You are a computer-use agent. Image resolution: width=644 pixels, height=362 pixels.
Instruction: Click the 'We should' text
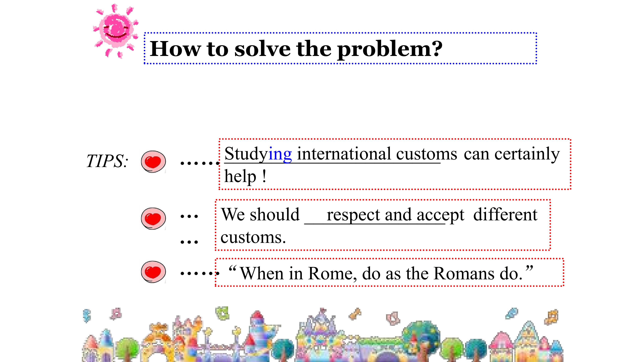click(x=260, y=215)
